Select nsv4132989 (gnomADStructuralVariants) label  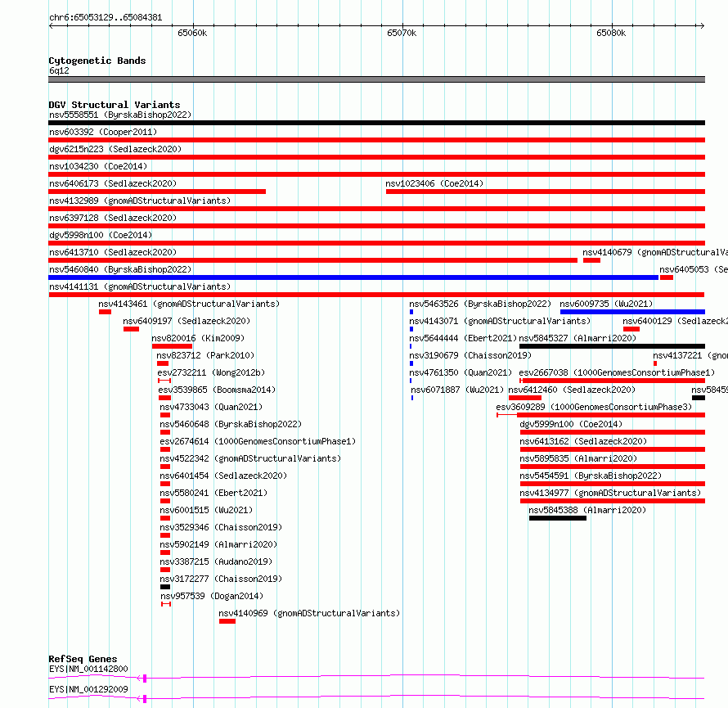pyautogui.click(x=140, y=201)
